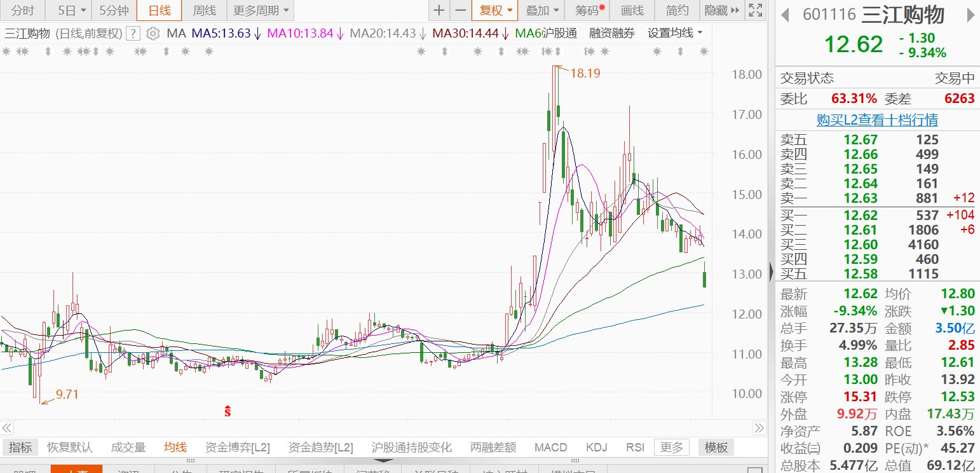Click the question mark help icon
Screen dimensions: 980x473
133,34
